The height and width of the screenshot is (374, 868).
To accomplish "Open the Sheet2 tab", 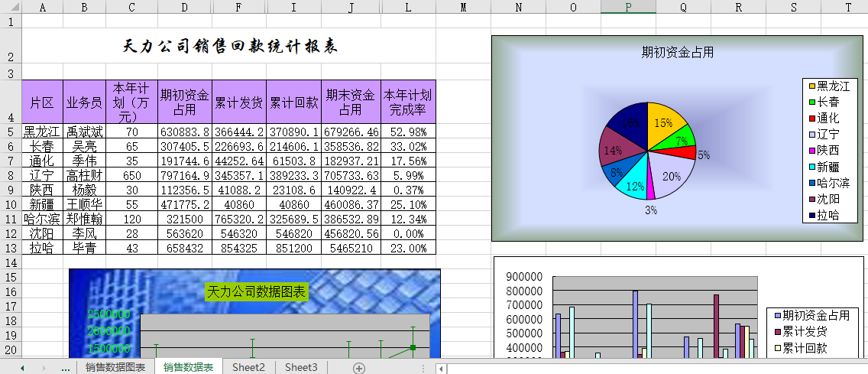I will point(248,368).
